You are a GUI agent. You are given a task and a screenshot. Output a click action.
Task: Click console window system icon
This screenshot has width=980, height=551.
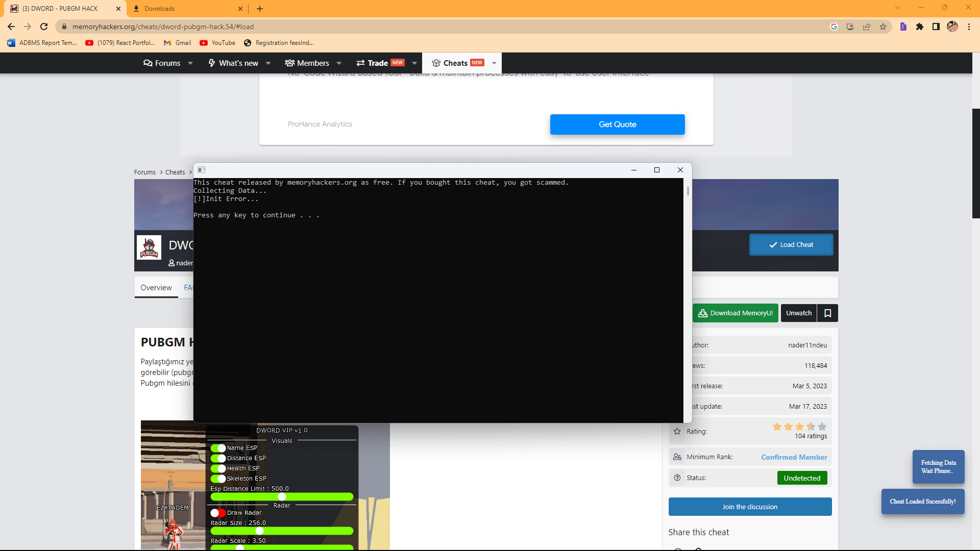tap(201, 170)
